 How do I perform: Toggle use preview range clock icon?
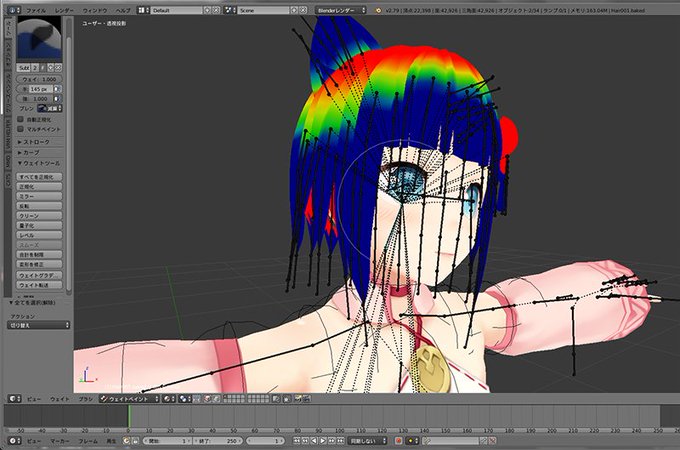tap(126, 440)
